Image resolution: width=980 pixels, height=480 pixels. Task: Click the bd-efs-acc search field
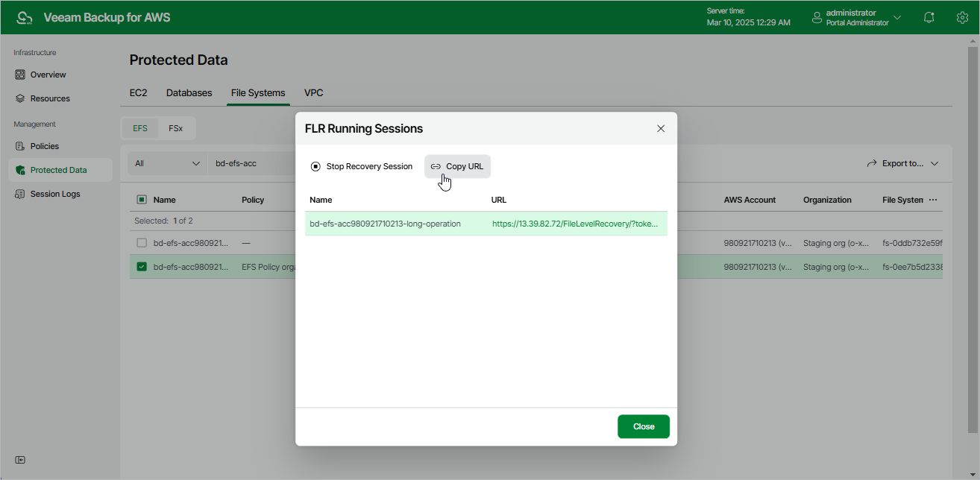251,163
